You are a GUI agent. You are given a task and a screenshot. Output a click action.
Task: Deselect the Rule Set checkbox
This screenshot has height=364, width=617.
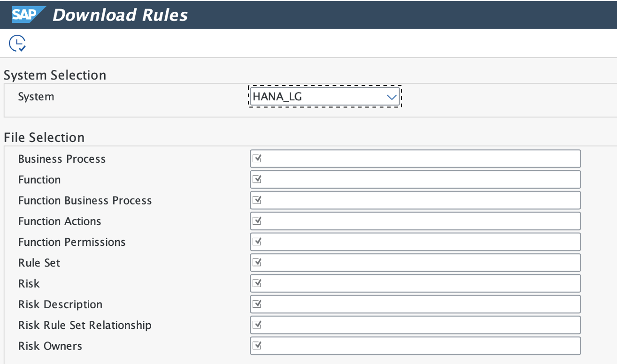256,262
